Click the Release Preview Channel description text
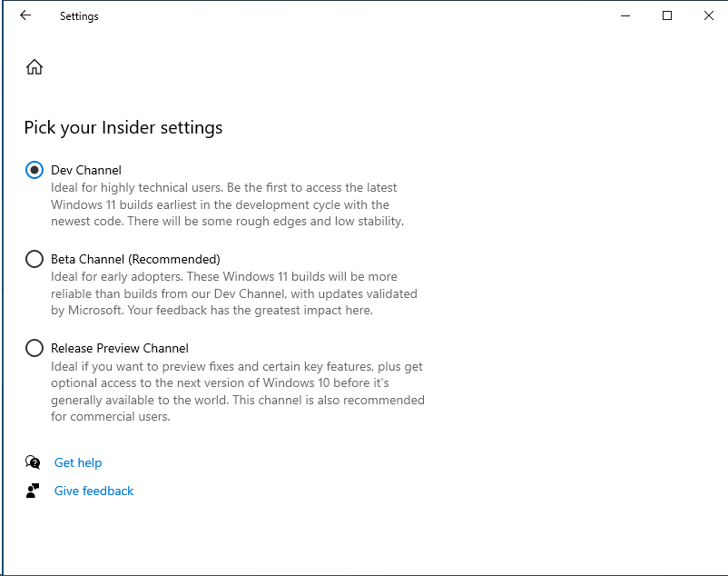Viewport: 728px width, 576px height. coord(237,392)
